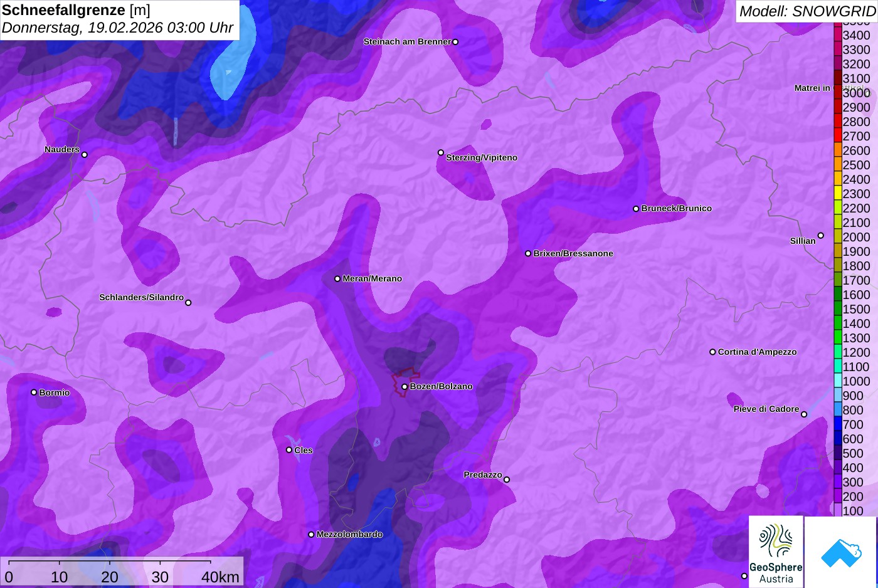Screen dimensions: 878x588
Task: Click the Brixen/Bressanone label text
Action: pos(573,254)
